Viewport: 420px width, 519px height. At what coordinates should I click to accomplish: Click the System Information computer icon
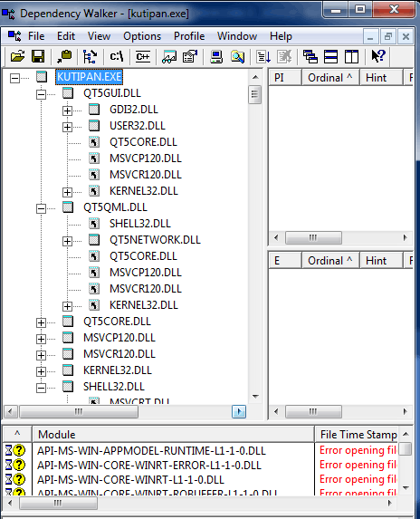tap(216, 56)
